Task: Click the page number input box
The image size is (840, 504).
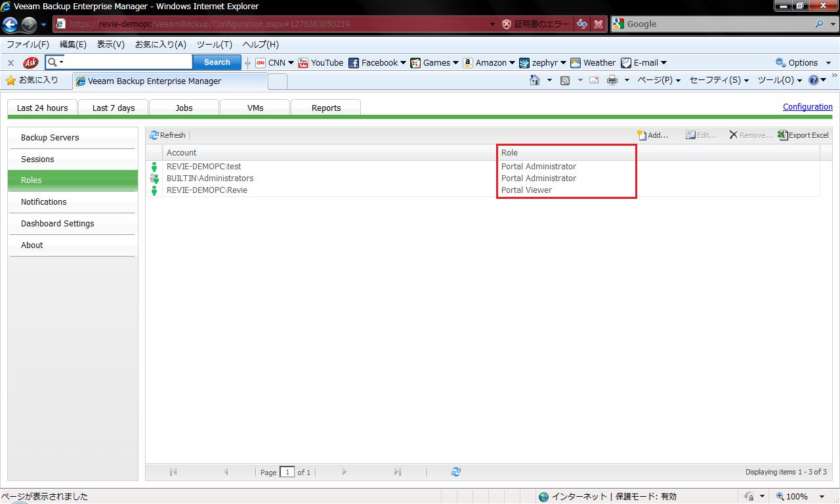Action: 287,472
